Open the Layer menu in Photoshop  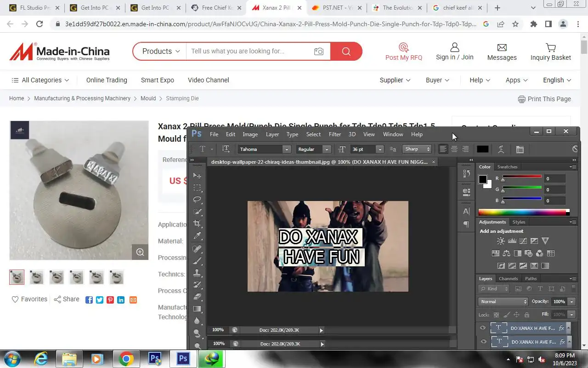click(x=272, y=134)
